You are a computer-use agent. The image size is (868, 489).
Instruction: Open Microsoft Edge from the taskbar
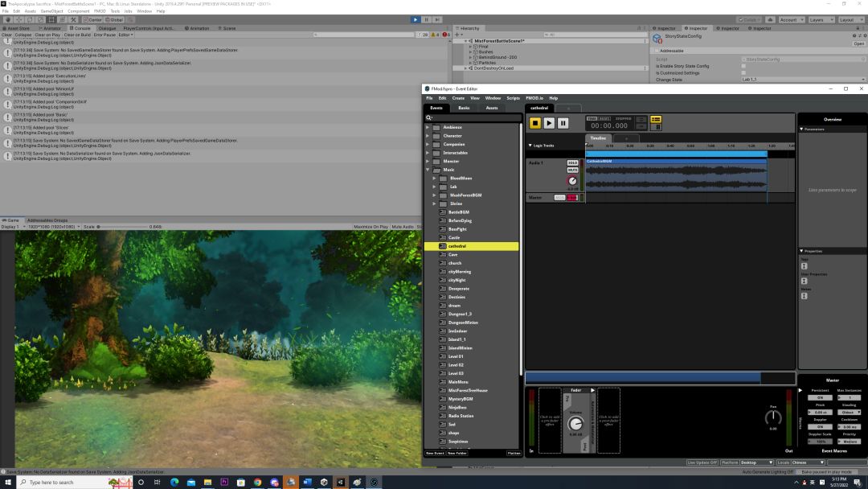click(x=174, y=483)
